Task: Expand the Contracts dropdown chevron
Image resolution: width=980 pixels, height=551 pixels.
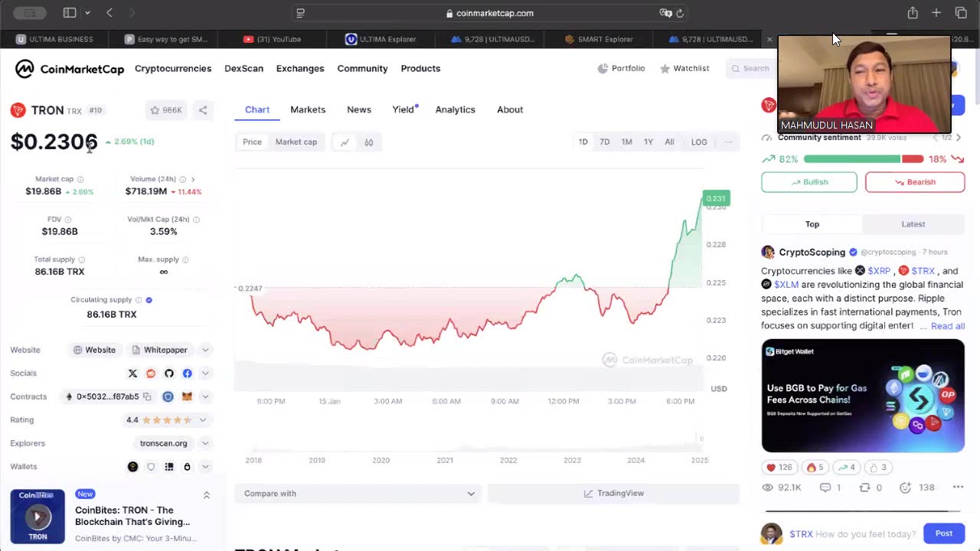Action: pos(205,396)
